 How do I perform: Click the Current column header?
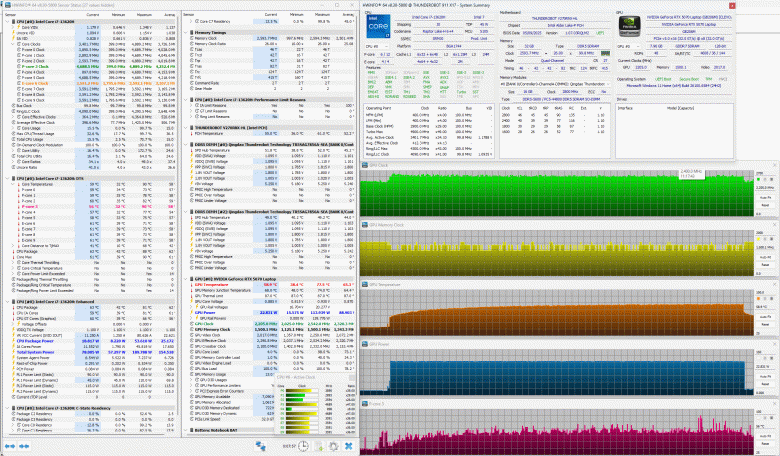[x=92, y=15]
